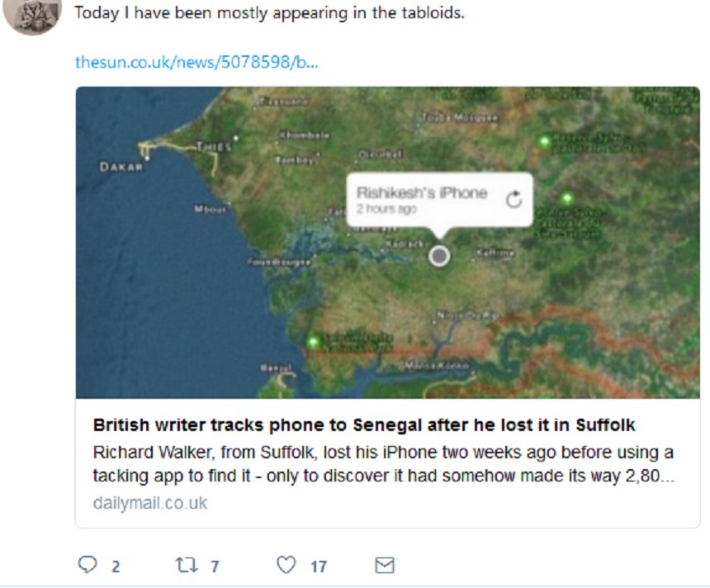The height and width of the screenshot is (588, 710).
Task: Click the green map marker nearest Banjul
Action: point(313,342)
